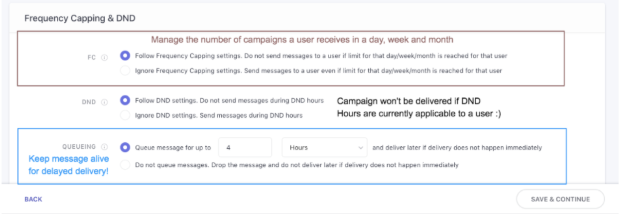Enable Follow DND settings radio button
This screenshot has height=218, width=644.
[125, 100]
